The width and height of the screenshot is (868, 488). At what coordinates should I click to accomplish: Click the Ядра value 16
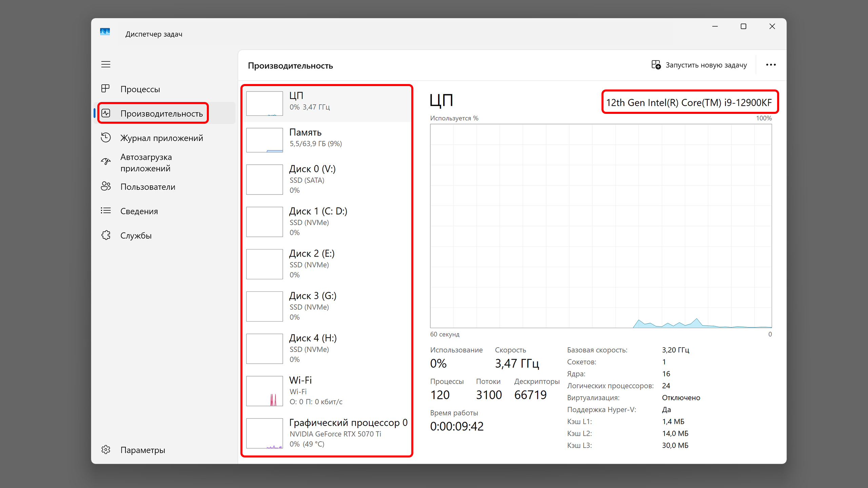point(666,374)
